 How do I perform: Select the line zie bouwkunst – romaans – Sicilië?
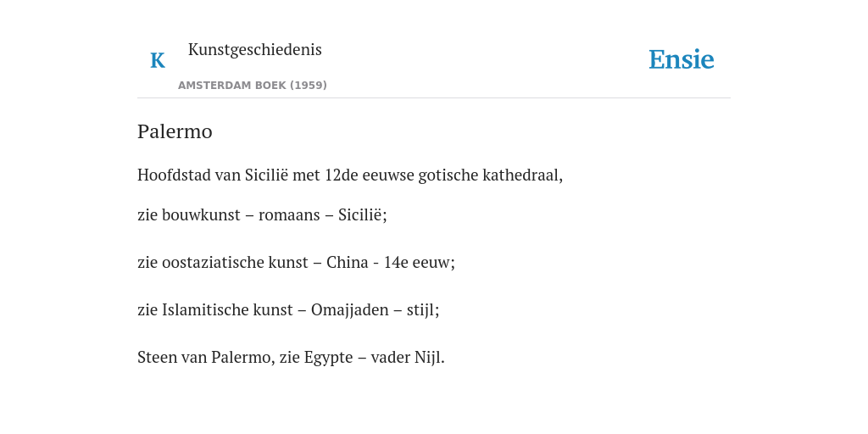pyautogui.click(x=262, y=214)
